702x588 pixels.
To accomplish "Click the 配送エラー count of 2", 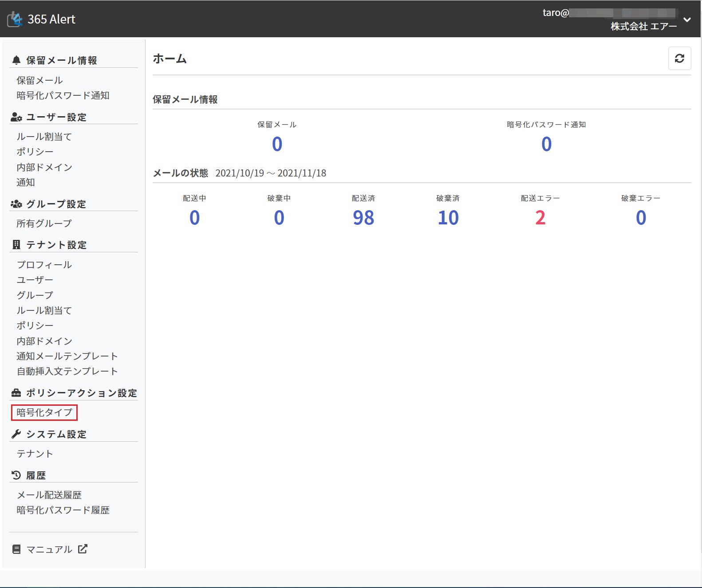I will click(540, 218).
